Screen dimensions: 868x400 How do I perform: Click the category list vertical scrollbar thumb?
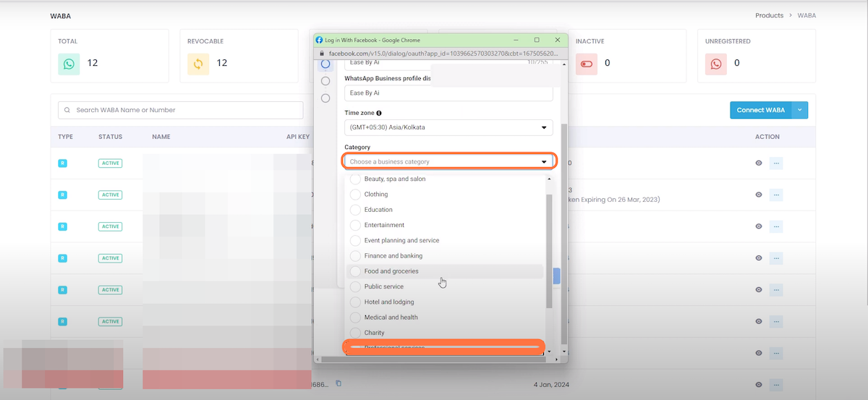(x=548, y=250)
